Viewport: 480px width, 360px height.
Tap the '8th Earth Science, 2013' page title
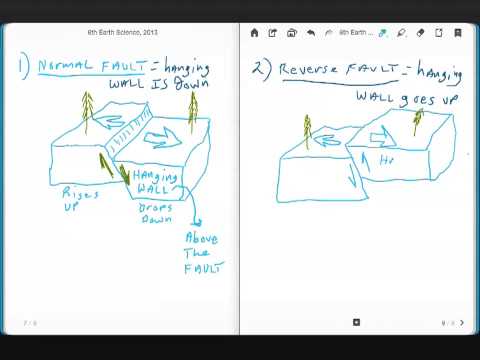click(x=122, y=32)
